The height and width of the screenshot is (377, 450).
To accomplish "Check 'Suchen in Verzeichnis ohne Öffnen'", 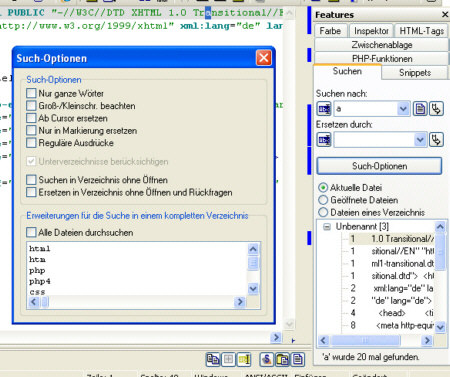I will pyautogui.click(x=31, y=180).
